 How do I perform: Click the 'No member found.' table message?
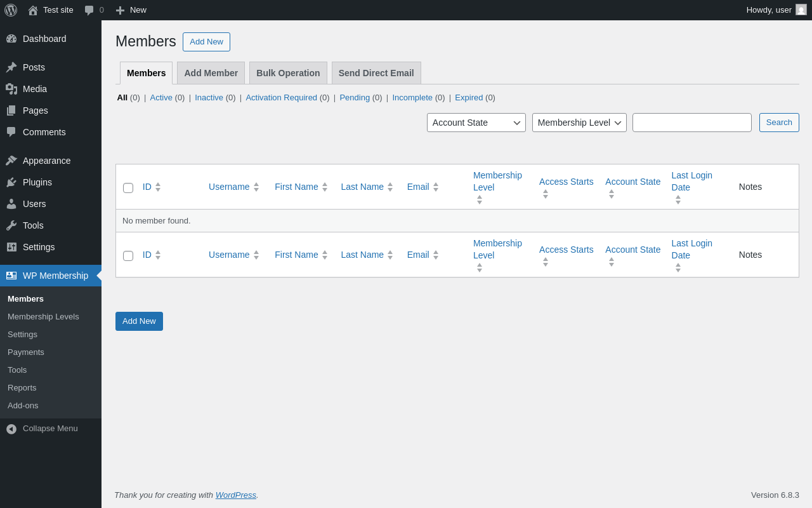[157, 220]
